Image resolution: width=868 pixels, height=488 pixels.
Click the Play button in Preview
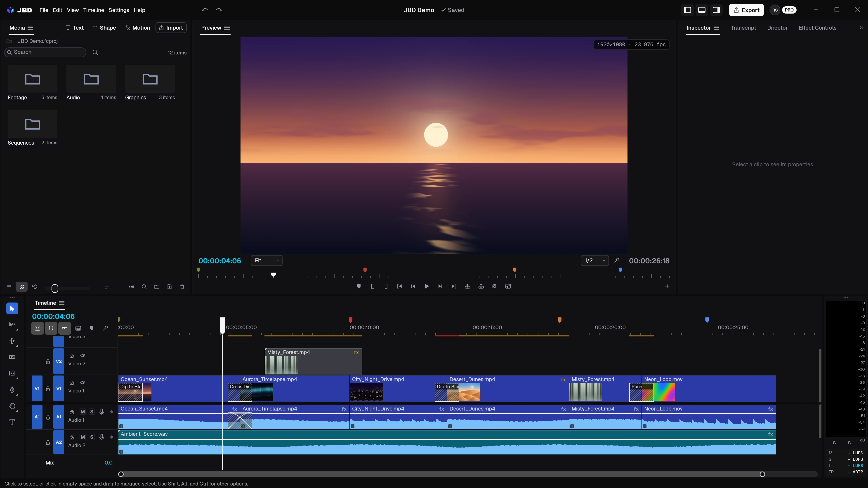pyautogui.click(x=427, y=286)
